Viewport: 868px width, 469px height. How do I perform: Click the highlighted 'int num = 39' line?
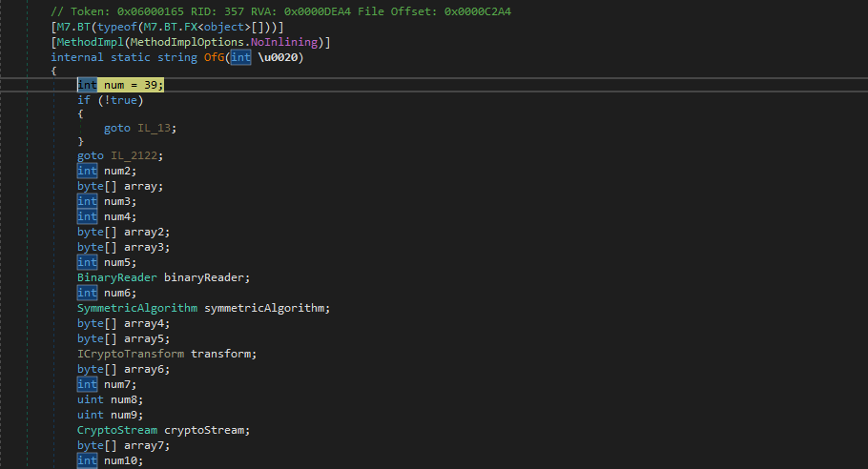click(121, 85)
